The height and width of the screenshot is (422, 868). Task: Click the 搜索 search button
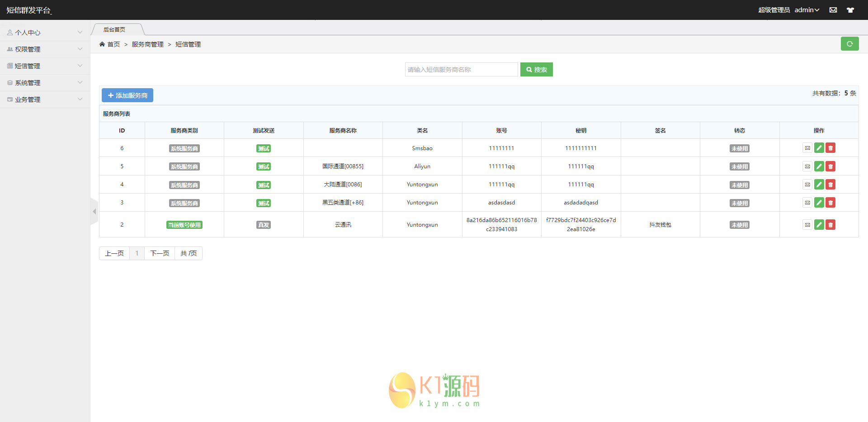(x=537, y=70)
